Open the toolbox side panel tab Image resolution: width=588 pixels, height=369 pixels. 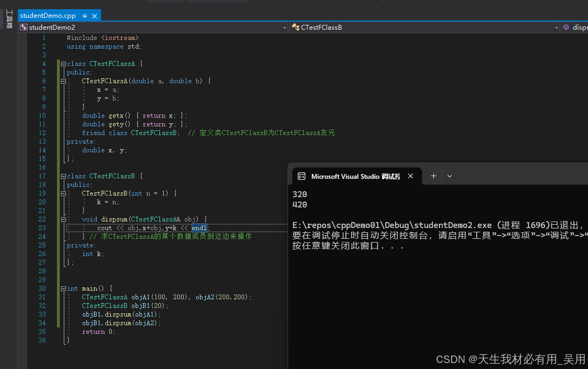[9, 19]
